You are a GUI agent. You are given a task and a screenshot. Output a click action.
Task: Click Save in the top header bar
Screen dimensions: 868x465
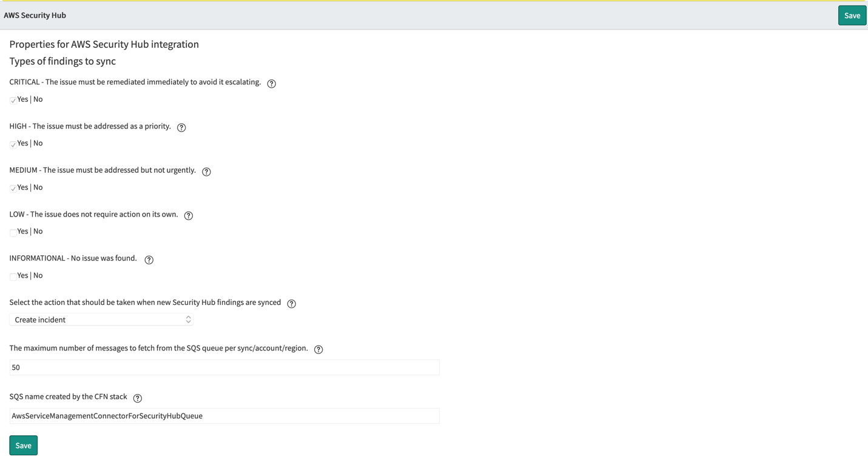852,15
